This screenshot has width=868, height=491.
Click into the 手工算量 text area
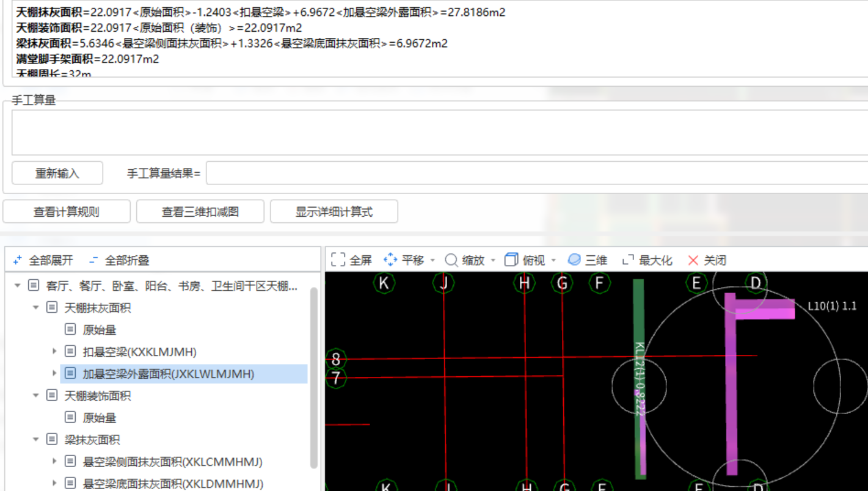coord(440,133)
